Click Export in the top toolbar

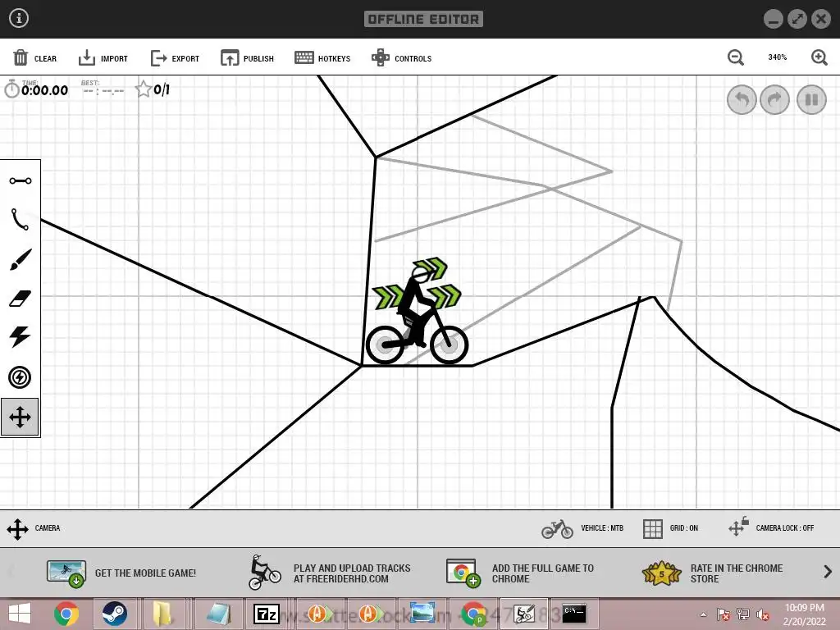pos(175,58)
